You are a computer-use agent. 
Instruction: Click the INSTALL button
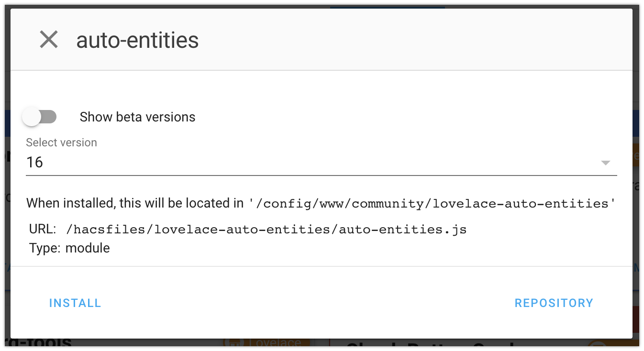point(75,303)
